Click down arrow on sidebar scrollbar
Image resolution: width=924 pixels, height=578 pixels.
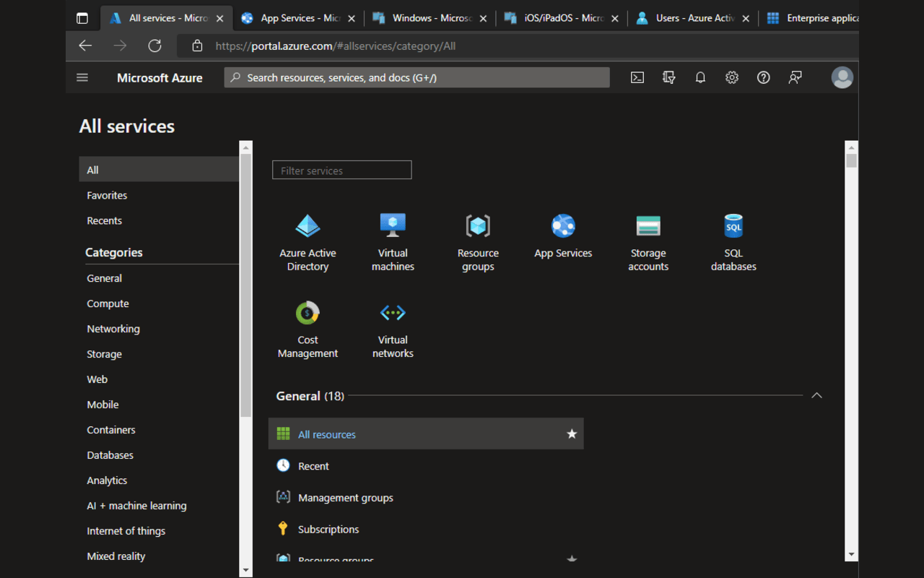pos(246,570)
